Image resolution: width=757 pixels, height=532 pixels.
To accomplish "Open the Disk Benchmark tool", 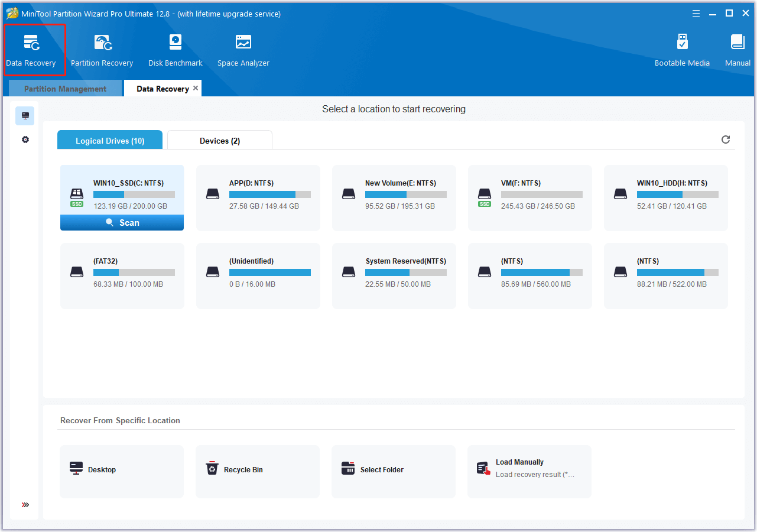I will click(x=175, y=50).
